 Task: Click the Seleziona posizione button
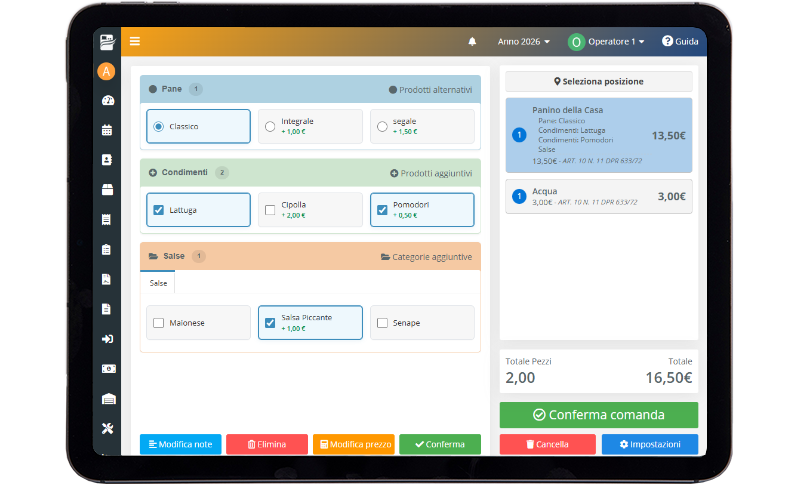point(599,82)
